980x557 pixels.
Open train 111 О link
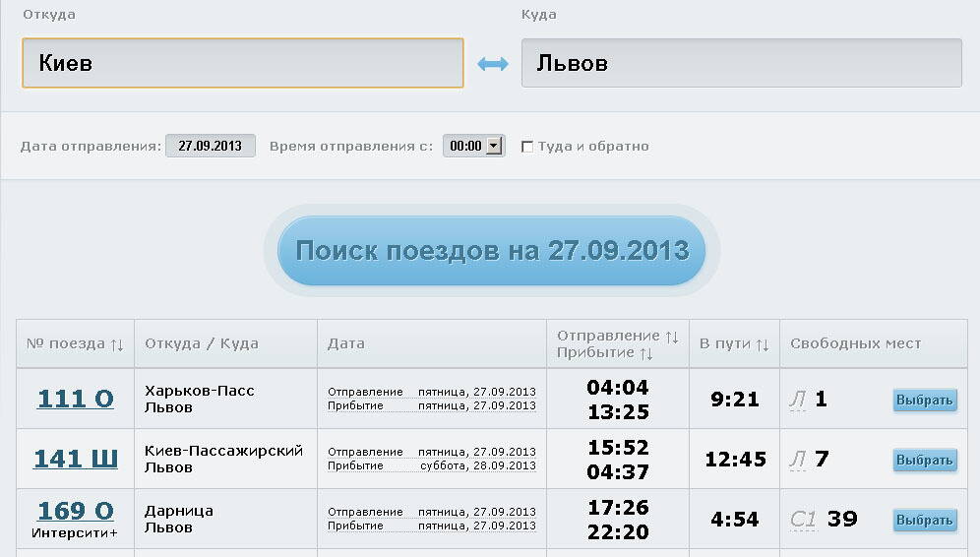coord(76,399)
